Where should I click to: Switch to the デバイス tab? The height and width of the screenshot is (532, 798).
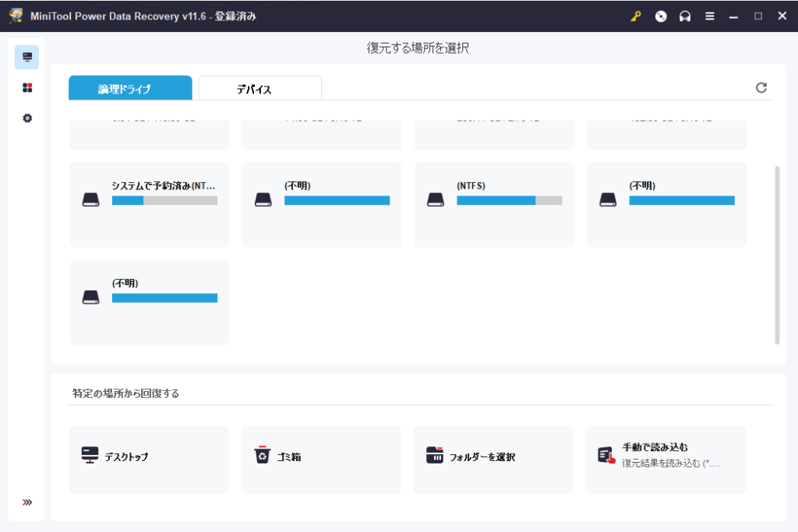point(260,89)
